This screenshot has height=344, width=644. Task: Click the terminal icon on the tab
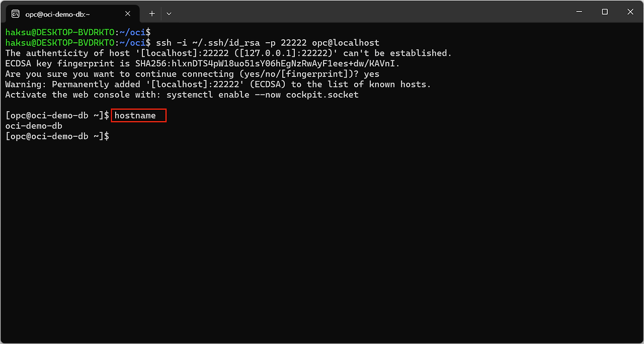[x=16, y=14]
